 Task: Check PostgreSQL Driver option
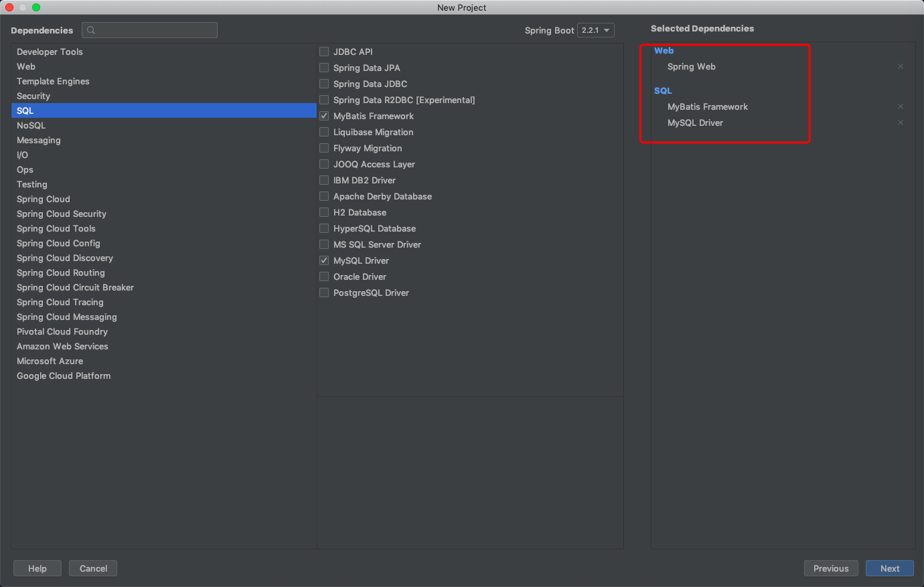(x=324, y=292)
